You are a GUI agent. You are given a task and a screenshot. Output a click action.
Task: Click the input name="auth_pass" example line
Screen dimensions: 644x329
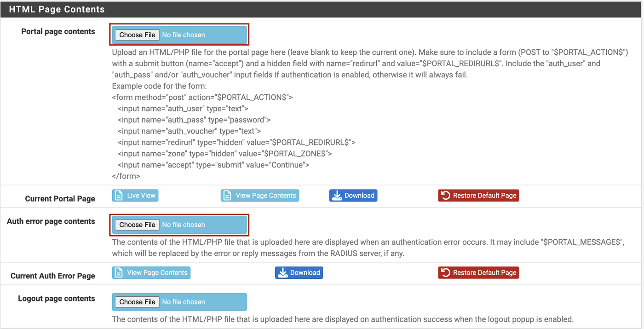[x=194, y=120]
